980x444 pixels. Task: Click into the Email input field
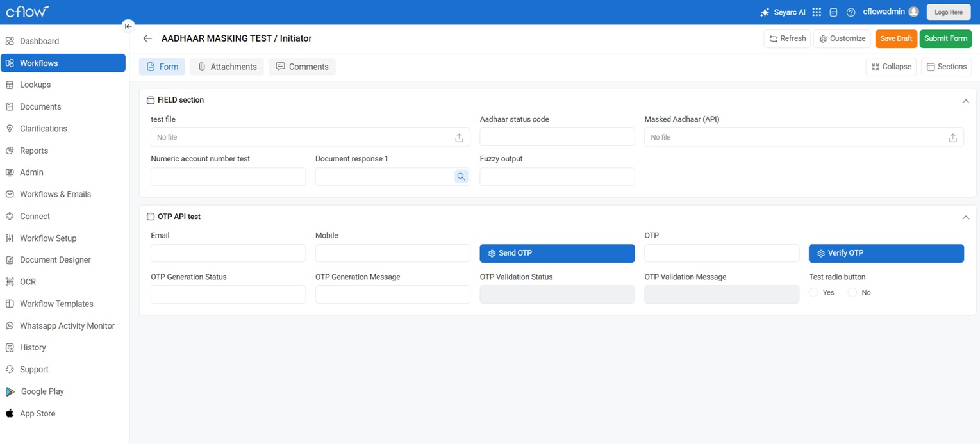(x=228, y=253)
